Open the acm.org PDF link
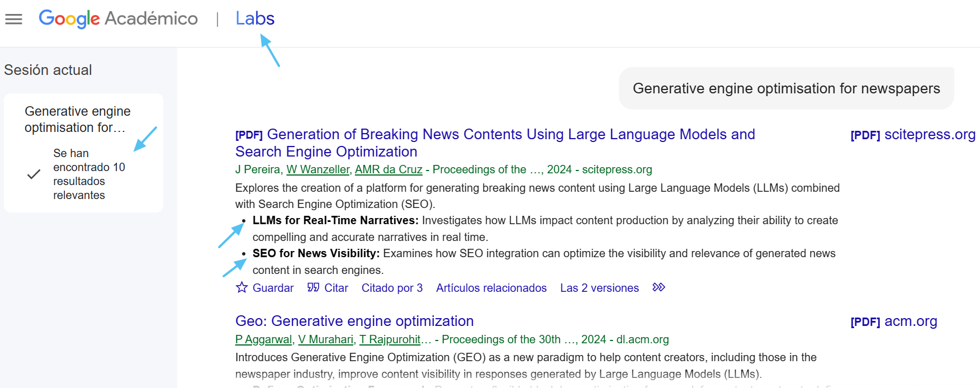Screen dimensions: 980x388 tap(893, 321)
